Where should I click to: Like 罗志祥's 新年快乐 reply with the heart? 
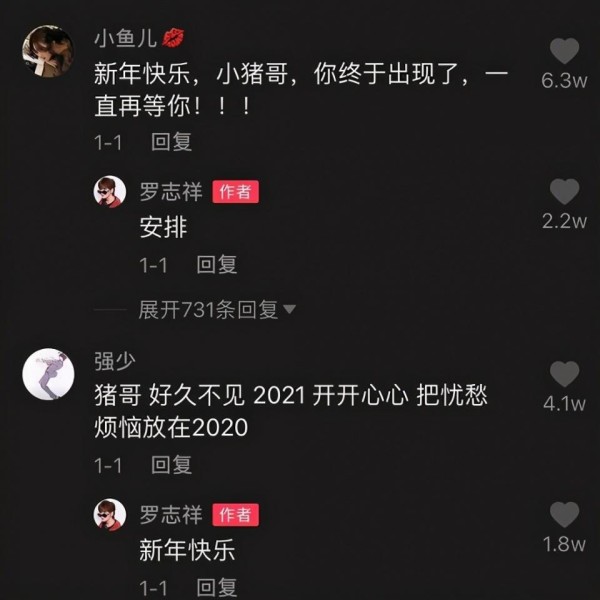(x=564, y=515)
